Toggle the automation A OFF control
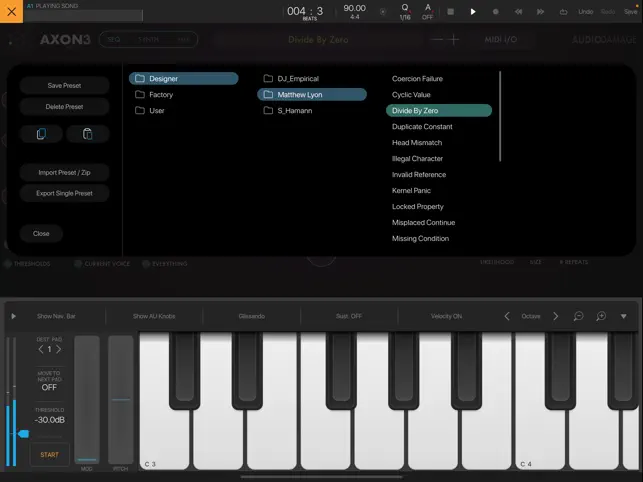Viewport: 643px width, 482px height. coord(428,11)
